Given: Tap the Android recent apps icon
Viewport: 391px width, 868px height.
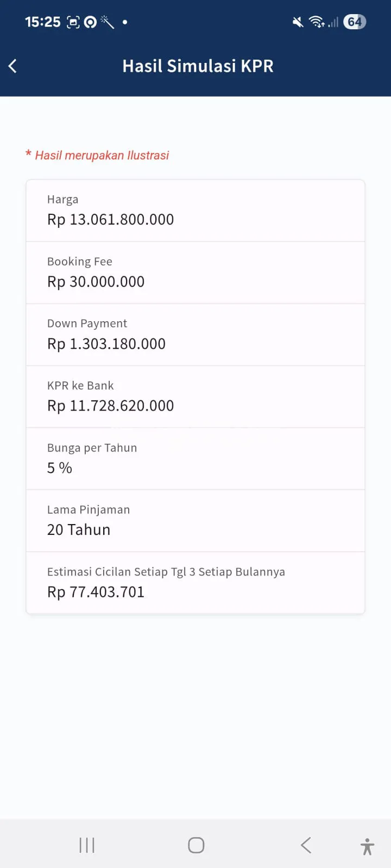Looking at the screenshot, I should (x=87, y=845).
